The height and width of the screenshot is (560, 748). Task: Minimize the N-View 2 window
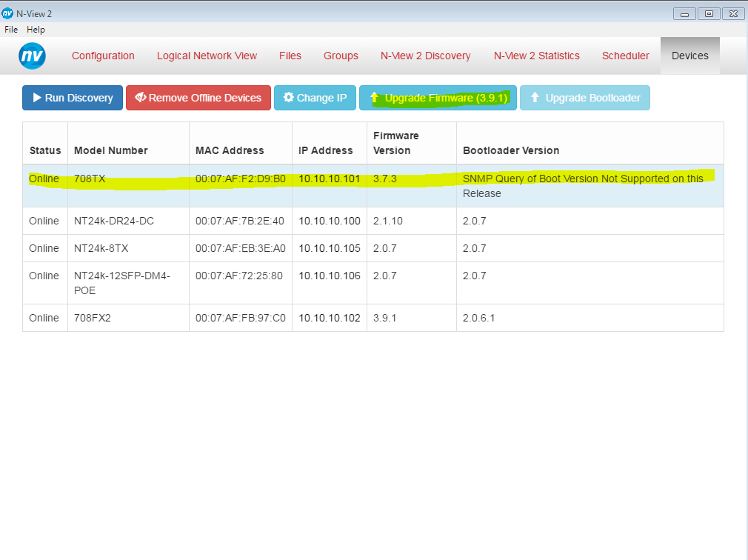(x=684, y=14)
